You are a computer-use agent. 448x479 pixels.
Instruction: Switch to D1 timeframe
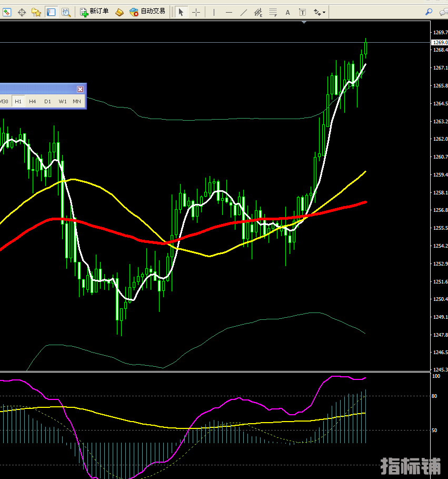click(47, 101)
